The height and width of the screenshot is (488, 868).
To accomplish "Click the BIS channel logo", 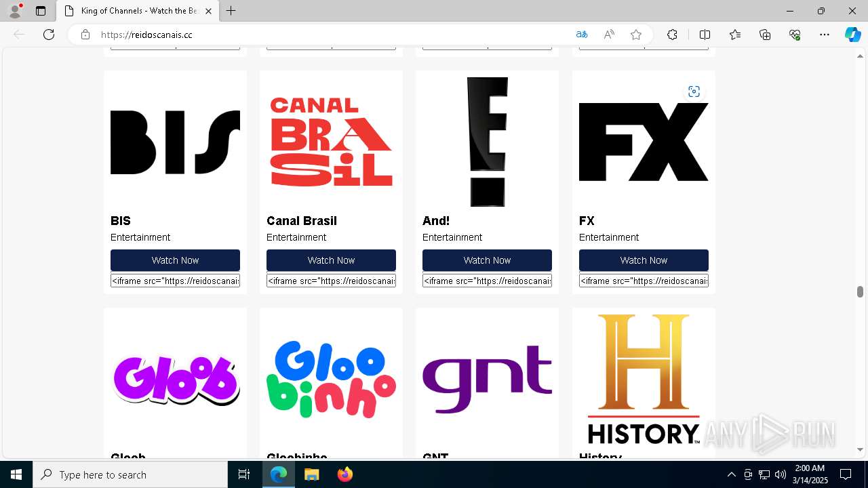I will pyautogui.click(x=175, y=142).
